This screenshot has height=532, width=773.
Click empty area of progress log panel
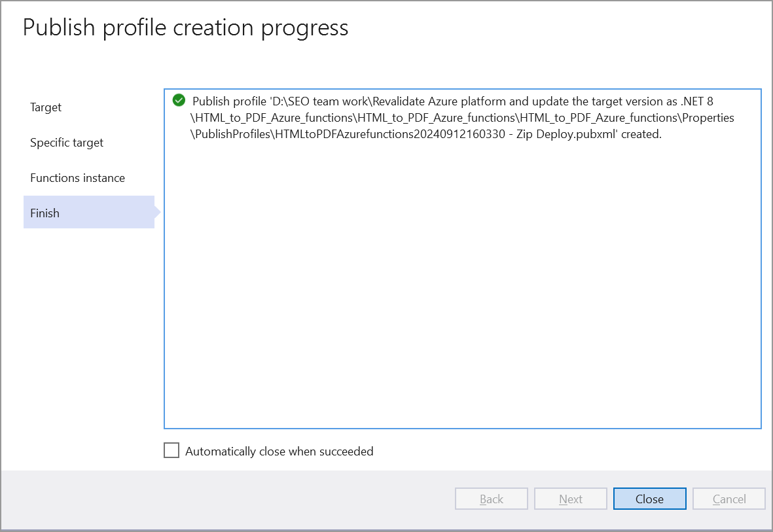point(462,294)
